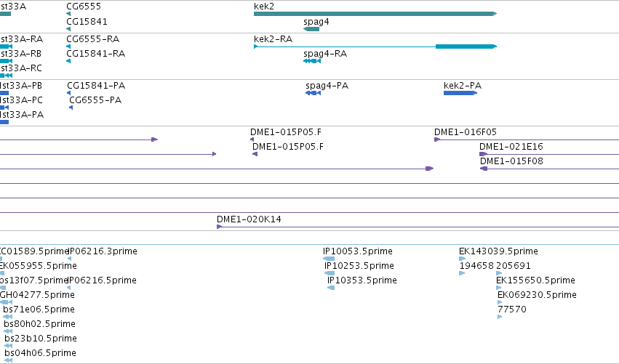Select the spag4-RA transcript label
The width and height of the screenshot is (619, 364).
click(325, 54)
